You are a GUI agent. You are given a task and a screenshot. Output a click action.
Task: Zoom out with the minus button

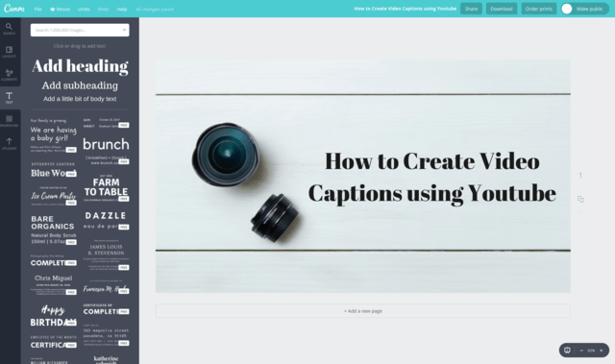[x=581, y=351]
